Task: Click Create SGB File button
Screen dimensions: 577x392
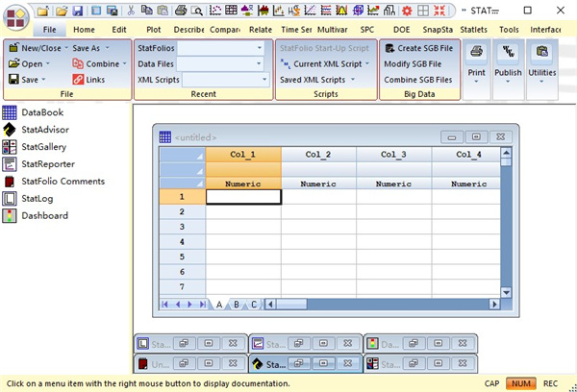Action: coord(417,48)
